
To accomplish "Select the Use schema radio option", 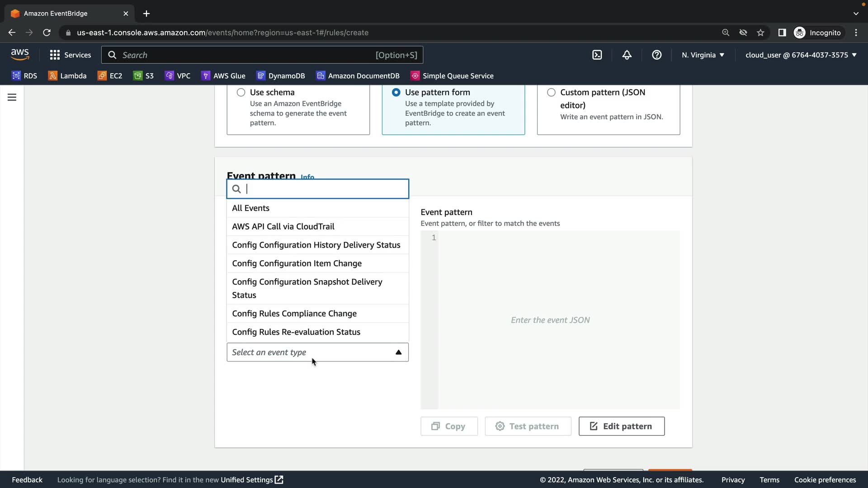I will [x=241, y=92].
